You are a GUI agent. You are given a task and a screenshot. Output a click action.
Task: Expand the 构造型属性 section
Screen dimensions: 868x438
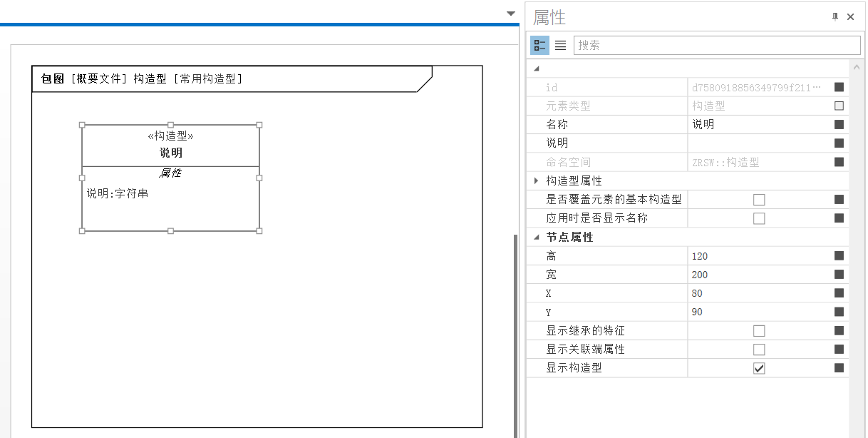click(x=536, y=181)
